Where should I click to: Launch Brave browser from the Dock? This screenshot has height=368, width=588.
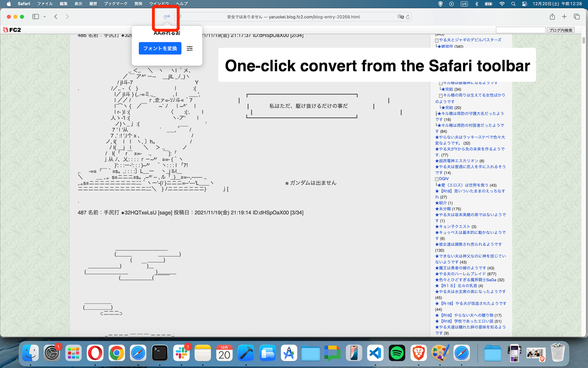pyautogui.click(x=418, y=353)
